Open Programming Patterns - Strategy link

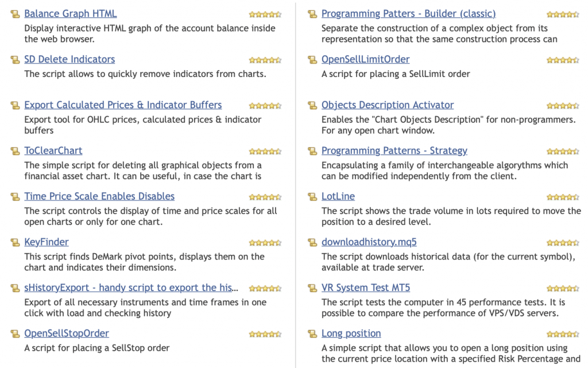point(394,150)
